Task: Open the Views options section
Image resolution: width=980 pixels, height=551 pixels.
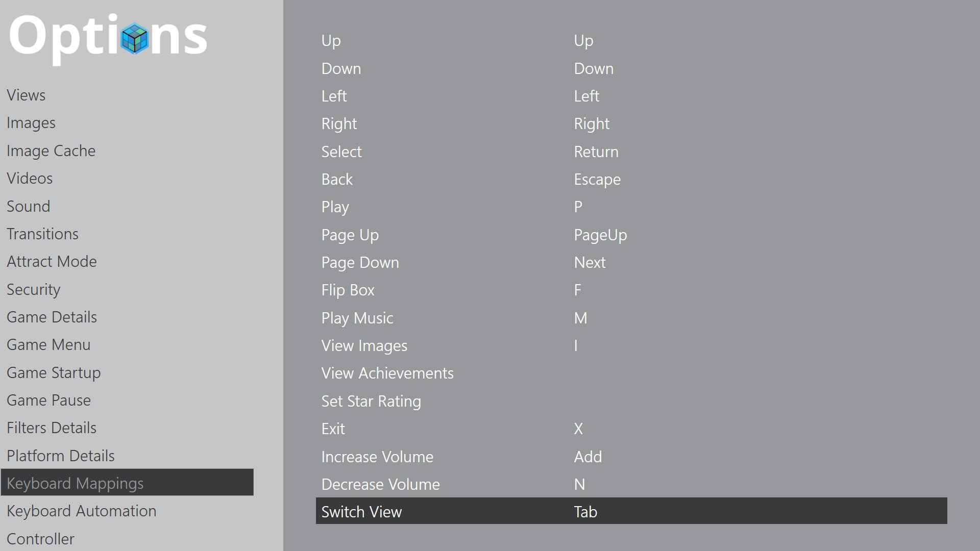Action: pyautogui.click(x=26, y=95)
